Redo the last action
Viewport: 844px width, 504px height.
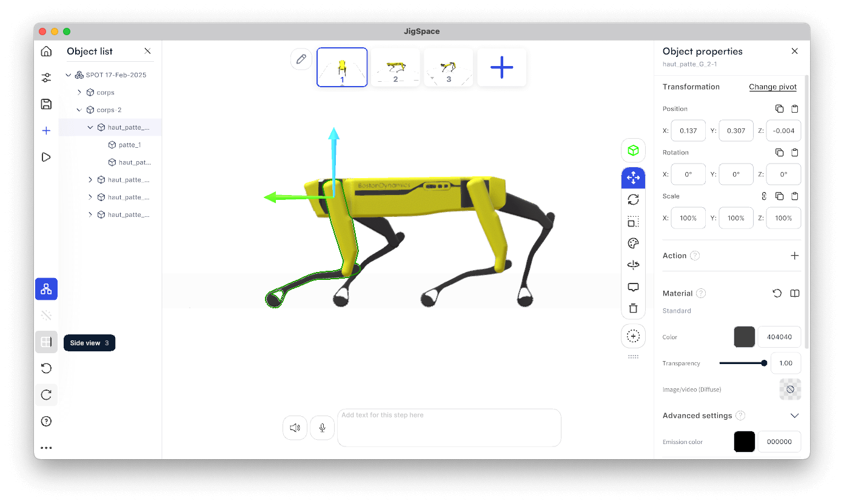[46, 395]
